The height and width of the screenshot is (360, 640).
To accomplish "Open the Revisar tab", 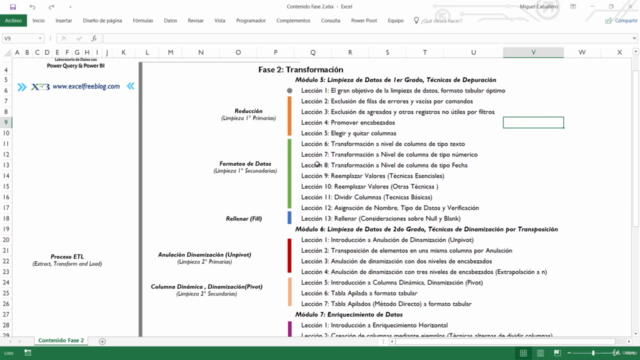I will pos(196,20).
